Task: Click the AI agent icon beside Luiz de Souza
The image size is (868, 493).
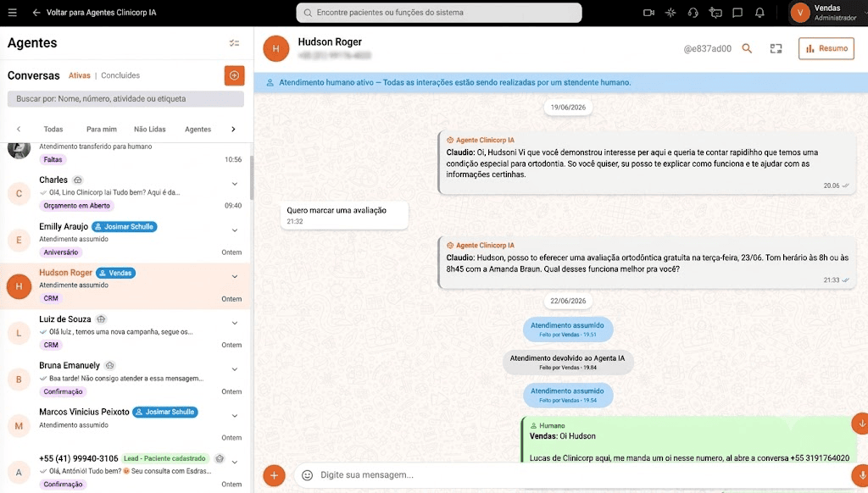Action: 101,319
